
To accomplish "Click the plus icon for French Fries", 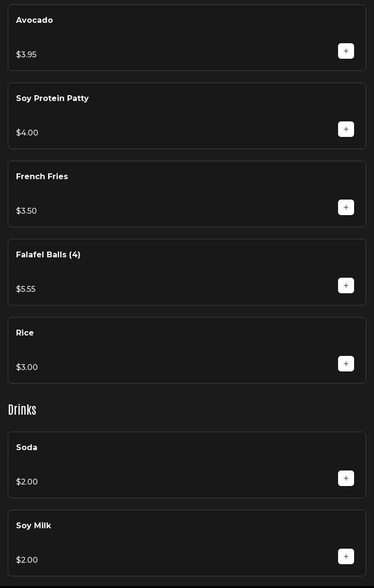I will click(x=346, y=207).
